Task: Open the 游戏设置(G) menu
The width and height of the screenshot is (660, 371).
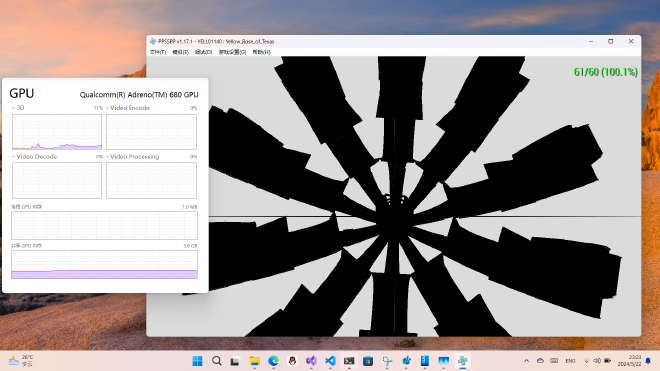Action: pyautogui.click(x=232, y=52)
